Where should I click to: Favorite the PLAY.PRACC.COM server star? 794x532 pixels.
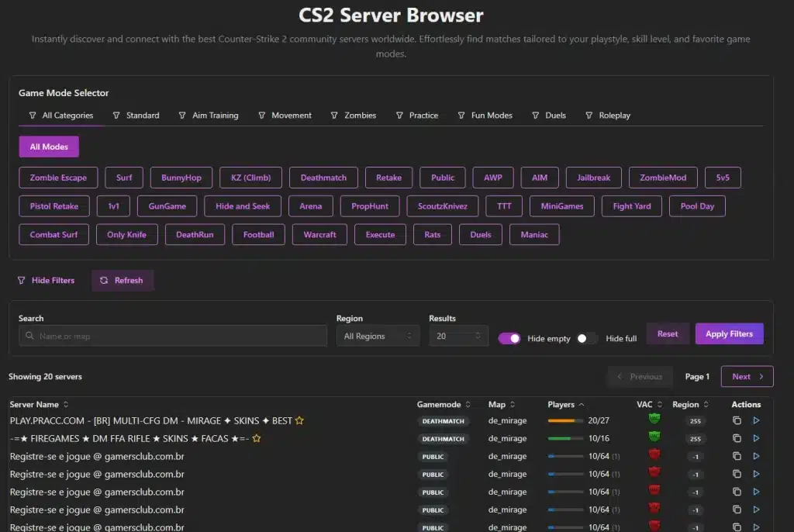pos(298,420)
